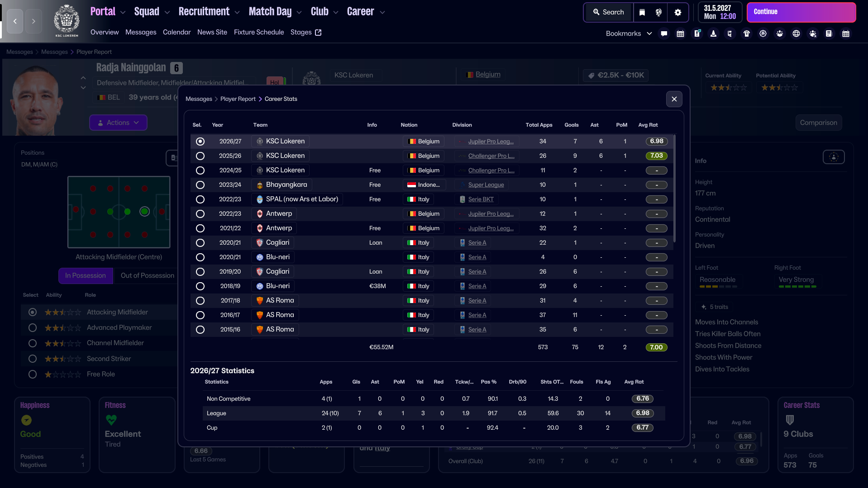Open the document report bookmark icon
The height and width of the screenshot is (488, 868).
click(x=829, y=33)
